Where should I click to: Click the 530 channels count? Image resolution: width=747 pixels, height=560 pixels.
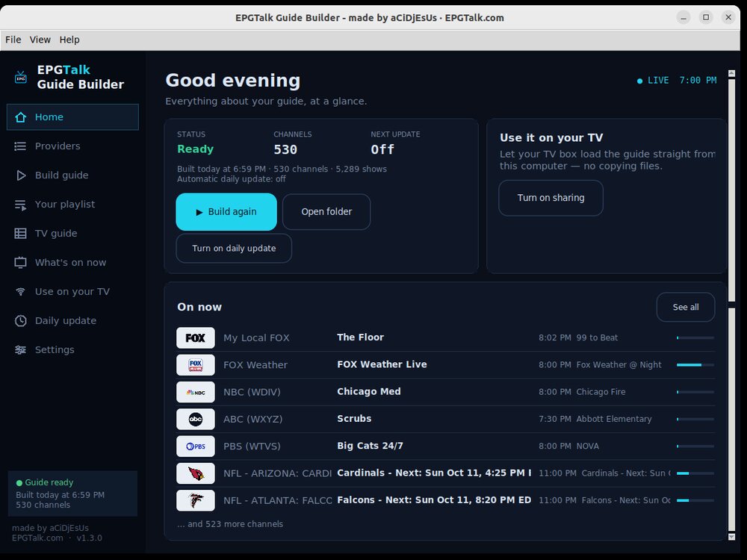(x=285, y=150)
